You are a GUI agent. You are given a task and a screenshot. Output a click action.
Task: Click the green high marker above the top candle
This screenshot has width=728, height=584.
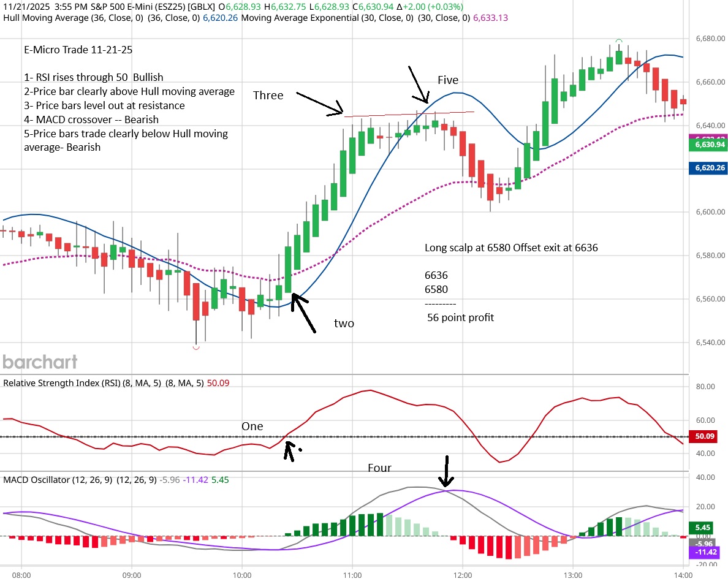pyautogui.click(x=619, y=41)
